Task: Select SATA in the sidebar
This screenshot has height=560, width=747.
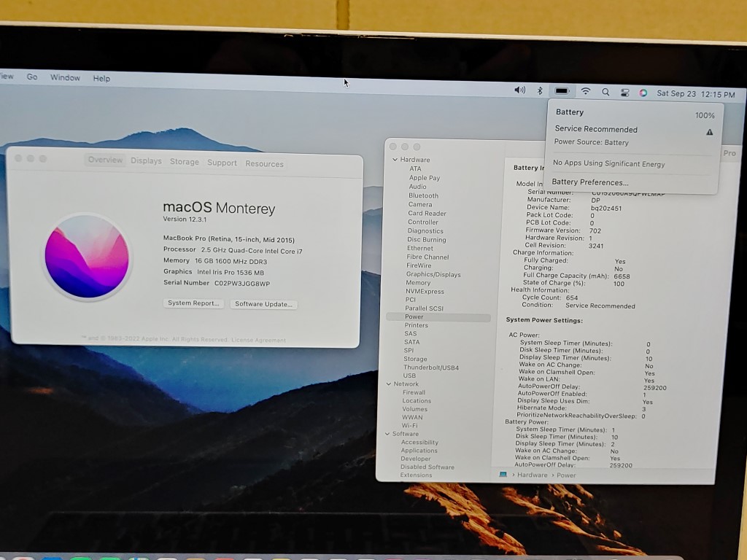Action: tap(411, 342)
